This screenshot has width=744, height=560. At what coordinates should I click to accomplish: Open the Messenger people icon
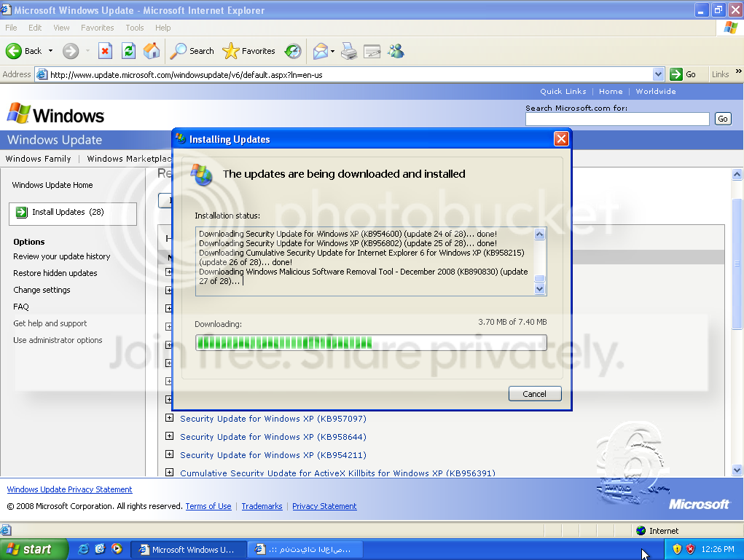click(x=396, y=51)
